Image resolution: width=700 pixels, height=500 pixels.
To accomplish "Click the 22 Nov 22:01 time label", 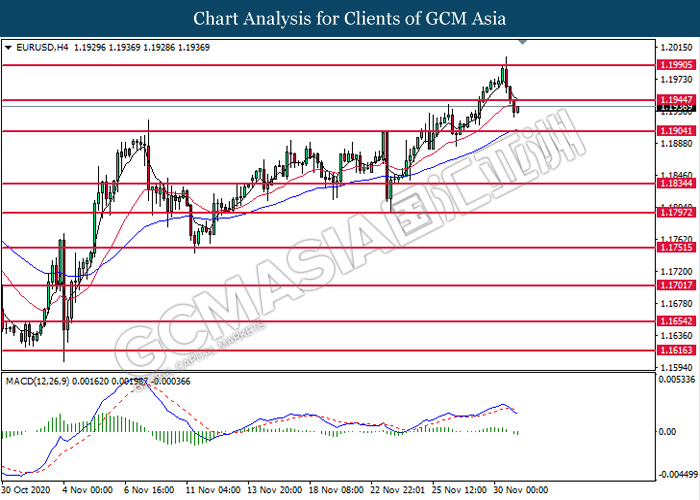I will click(397, 490).
